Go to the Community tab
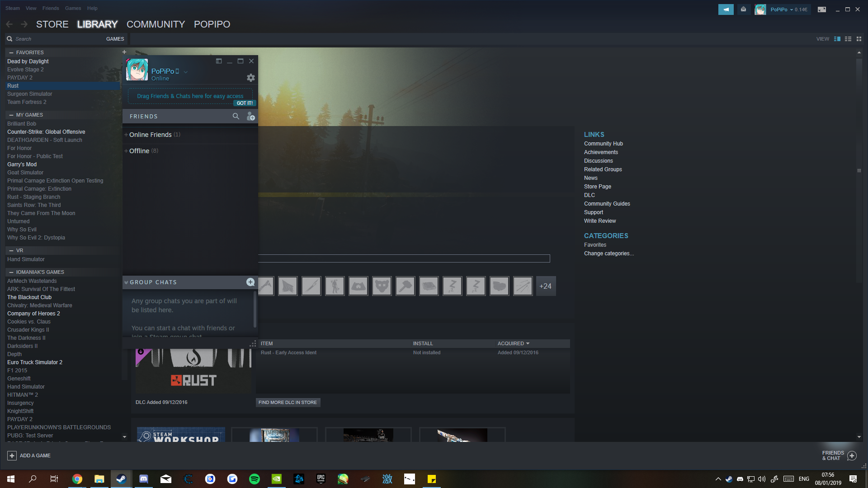Viewport: 868px width, 488px height. 156,24
